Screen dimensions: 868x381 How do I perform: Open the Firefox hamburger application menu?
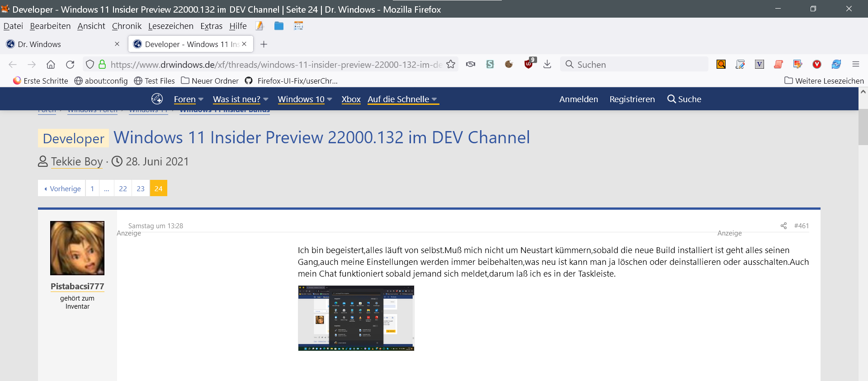(x=856, y=64)
